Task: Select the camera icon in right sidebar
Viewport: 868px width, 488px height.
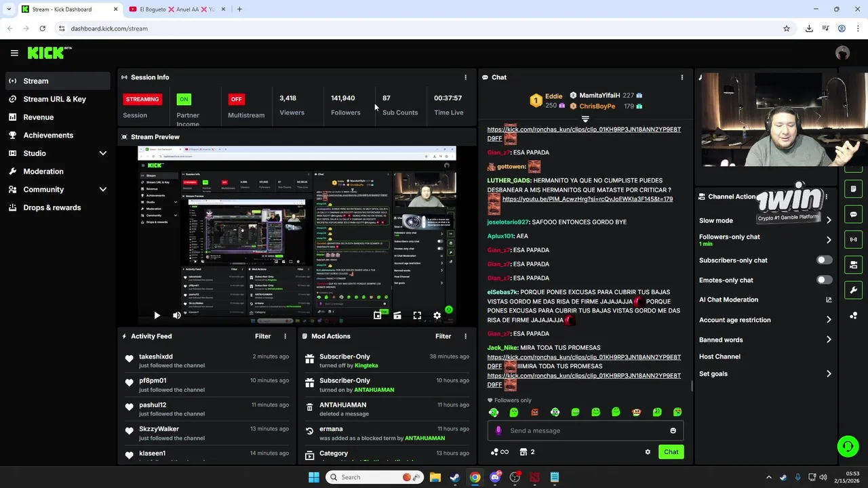Action: 853,264
